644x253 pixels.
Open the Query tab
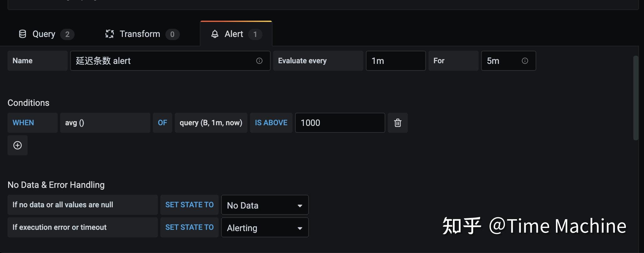(x=44, y=34)
